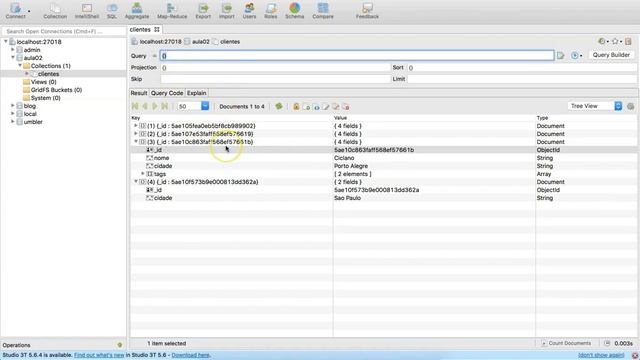Go to last page of results

point(164,107)
